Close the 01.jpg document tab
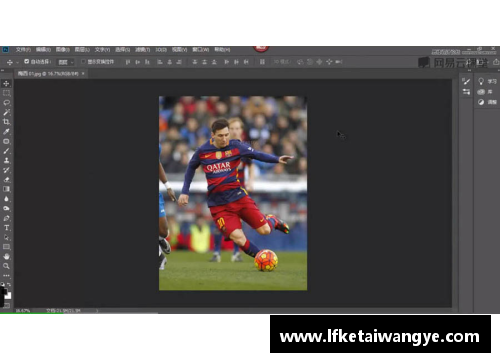 coord(83,73)
